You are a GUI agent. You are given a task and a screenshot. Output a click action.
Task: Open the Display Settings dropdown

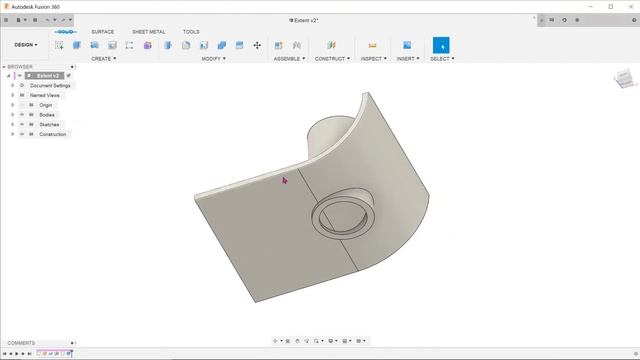(332, 341)
